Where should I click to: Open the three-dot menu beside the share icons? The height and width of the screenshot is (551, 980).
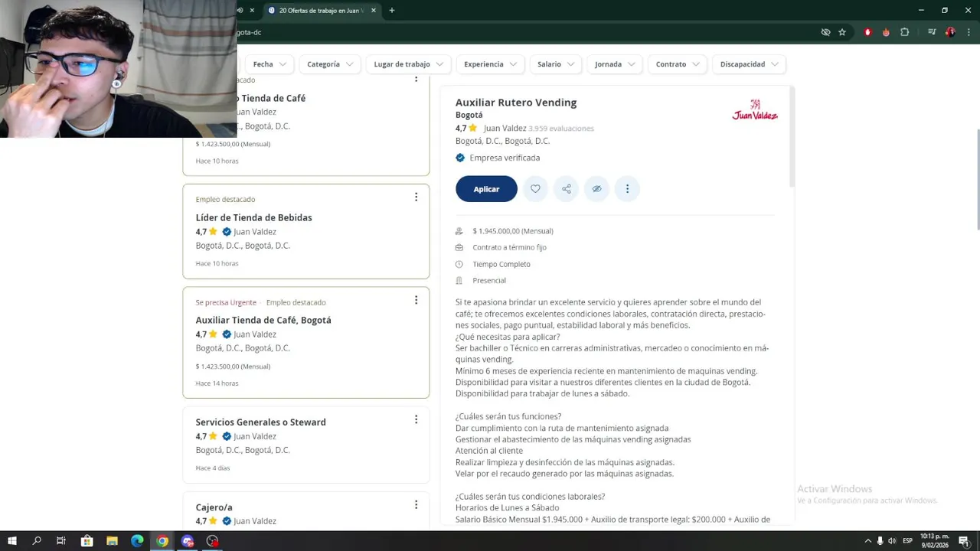(x=627, y=189)
